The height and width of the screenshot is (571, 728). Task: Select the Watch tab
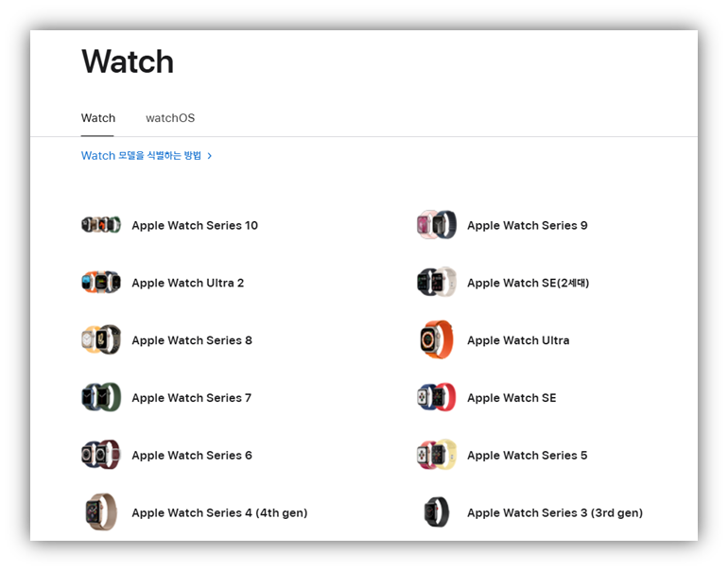[x=98, y=118]
